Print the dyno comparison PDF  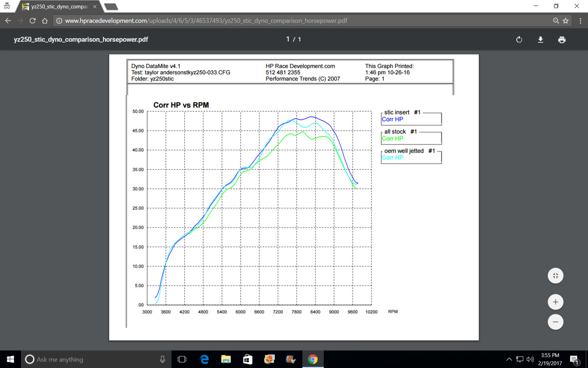tap(562, 40)
